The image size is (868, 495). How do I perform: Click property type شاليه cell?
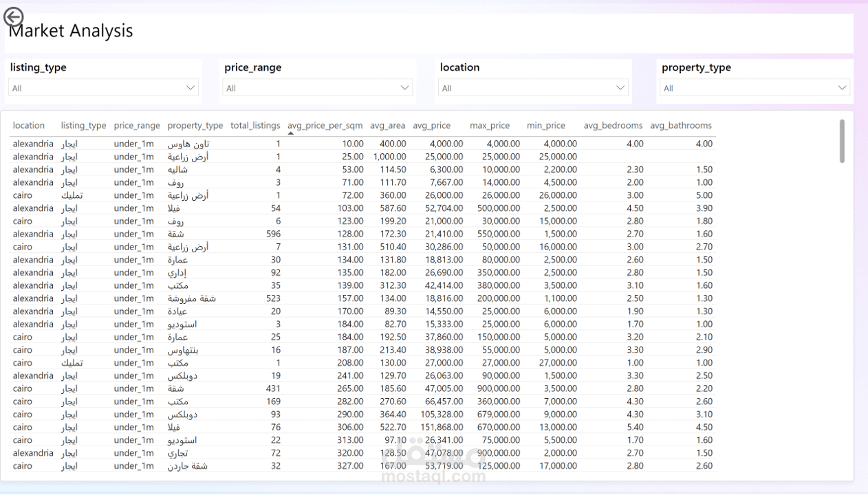click(x=179, y=169)
